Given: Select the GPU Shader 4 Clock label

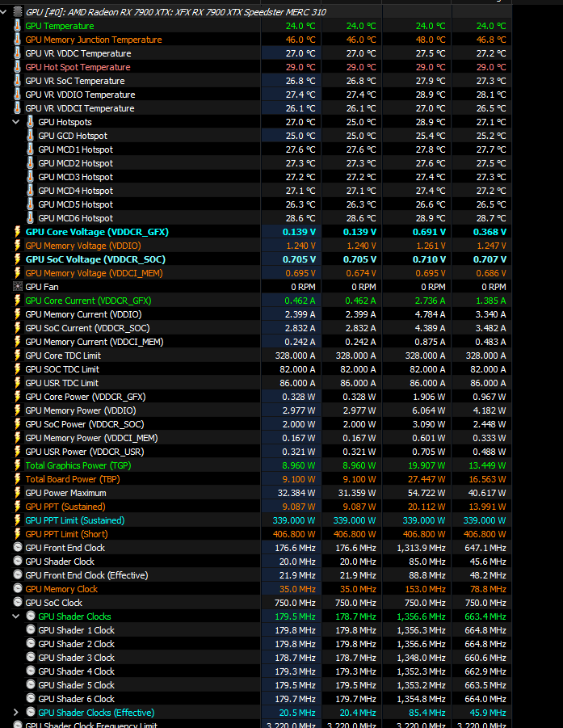Looking at the screenshot, I should tap(76, 671).
